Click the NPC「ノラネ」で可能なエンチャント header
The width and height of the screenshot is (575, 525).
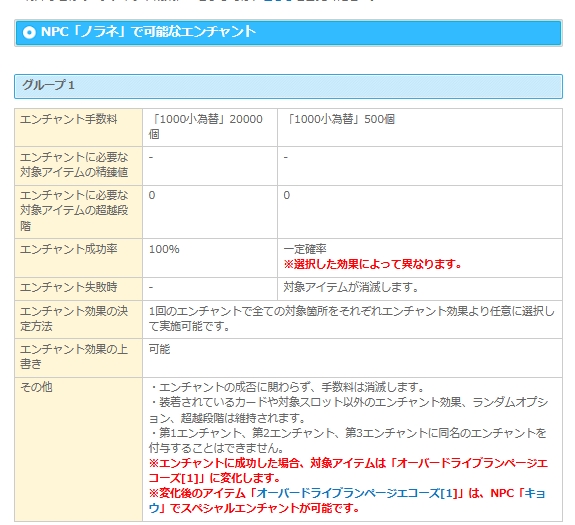(x=288, y=33)
